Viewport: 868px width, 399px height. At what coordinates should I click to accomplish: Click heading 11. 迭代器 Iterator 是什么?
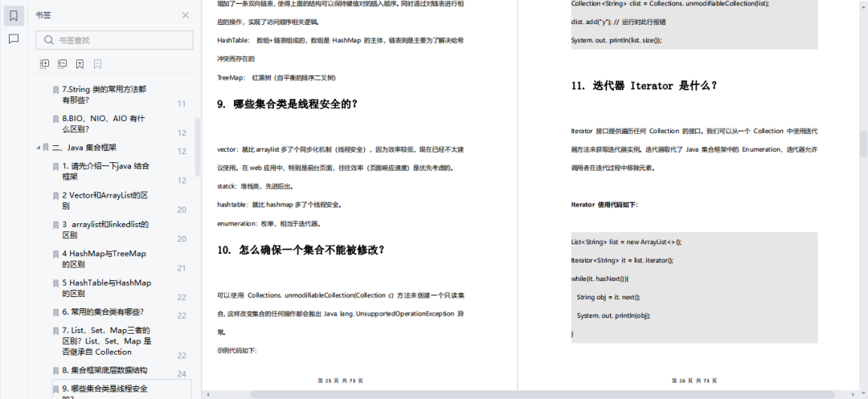click(645, 86)
